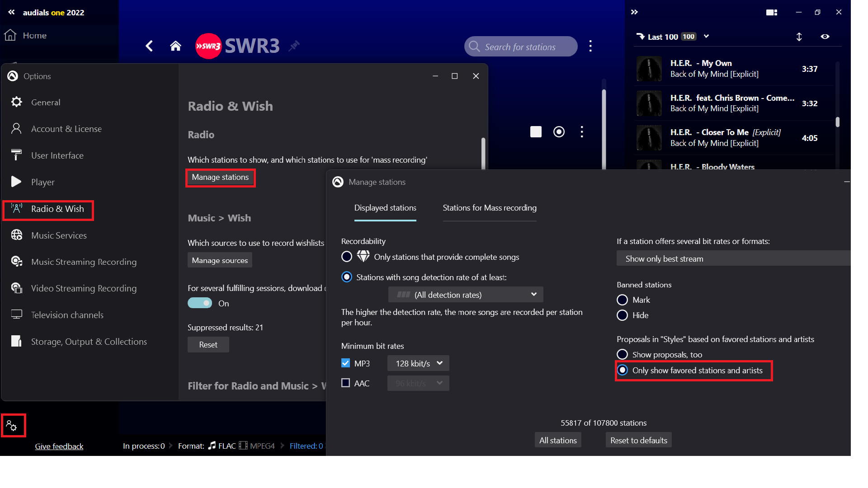
Task: Collapse the left sidebar with double-chevron icon
Action: coord(11,12)
